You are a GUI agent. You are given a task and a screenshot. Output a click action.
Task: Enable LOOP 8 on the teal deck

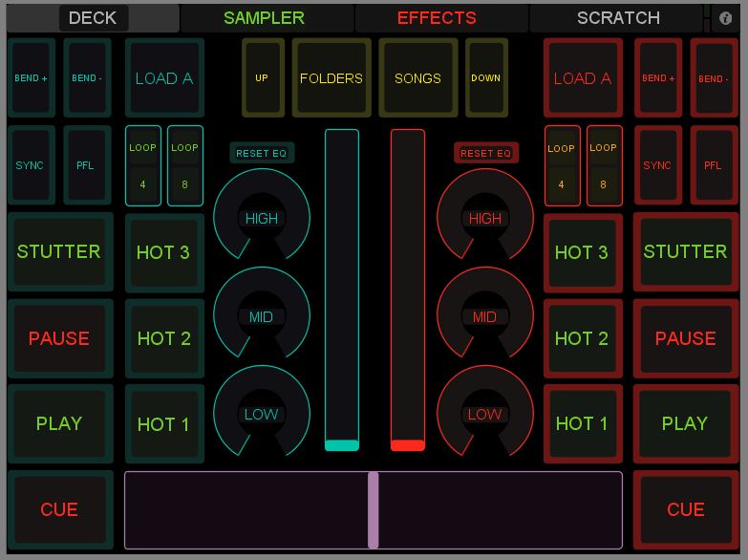pos(185,165)
